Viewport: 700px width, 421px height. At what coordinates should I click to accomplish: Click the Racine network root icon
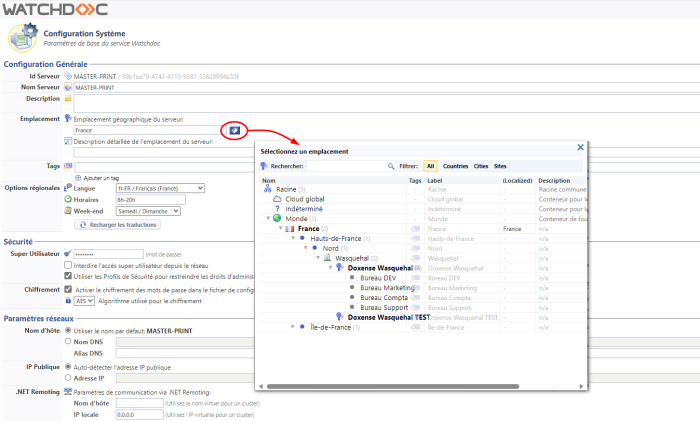(x=267, y=188)
